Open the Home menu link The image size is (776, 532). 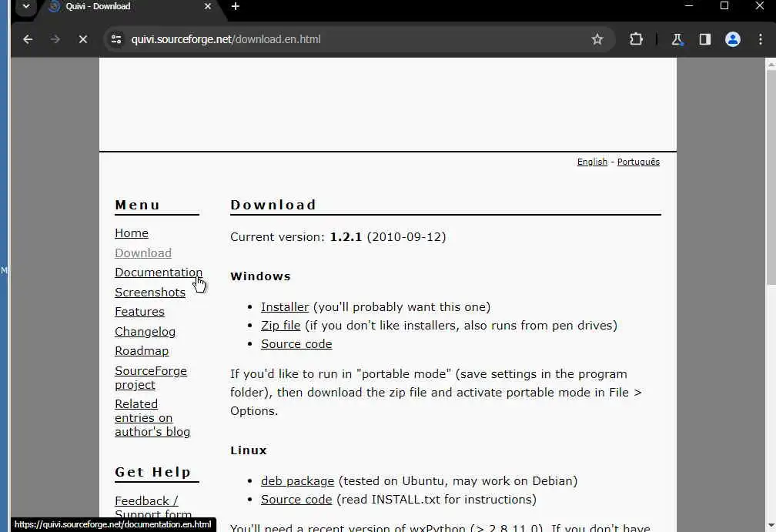(x=131, y=233)
